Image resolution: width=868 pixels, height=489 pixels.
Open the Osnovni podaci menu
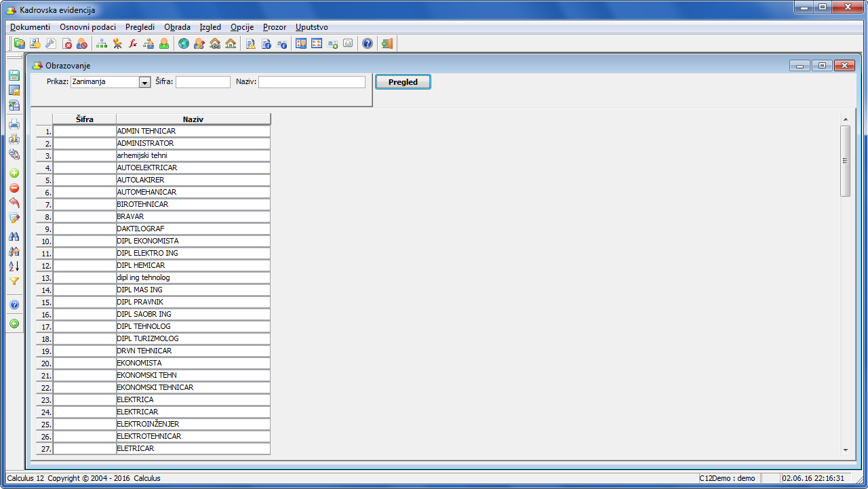pyautogui.click(x=88, y=27)
